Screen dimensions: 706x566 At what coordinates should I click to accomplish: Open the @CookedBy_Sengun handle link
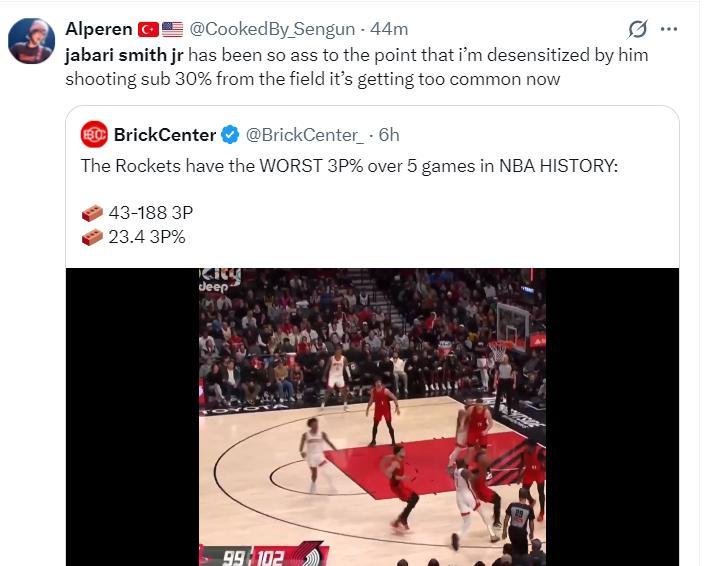[x=272, y=29]
